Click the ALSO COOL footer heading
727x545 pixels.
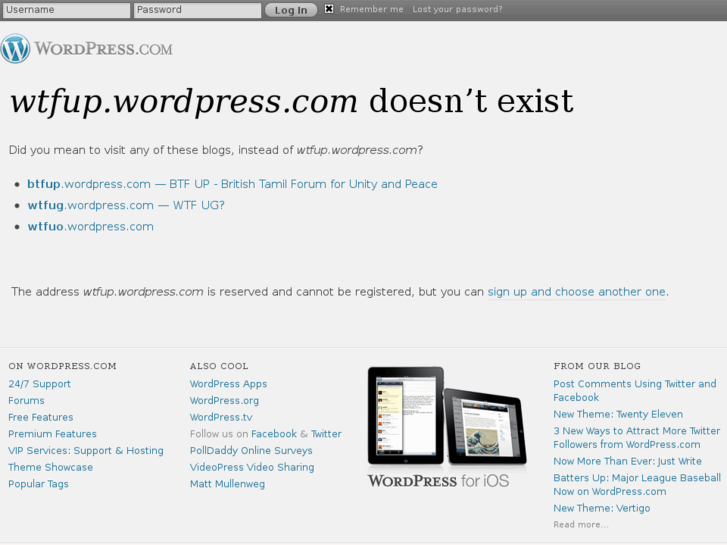(219, 366)
